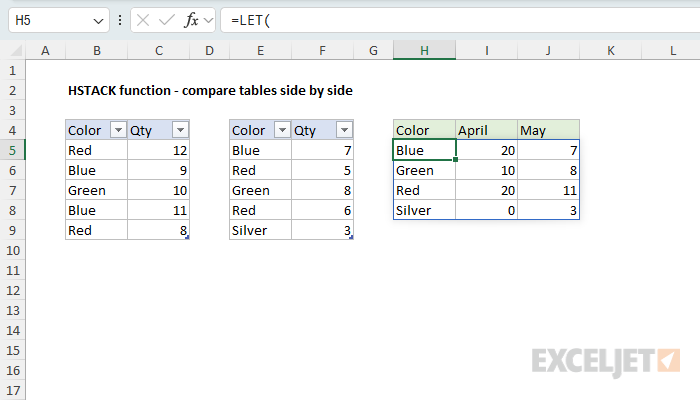Select cell F6 with value 5
Screen dimensions: 700x400
tap(322, 170)
